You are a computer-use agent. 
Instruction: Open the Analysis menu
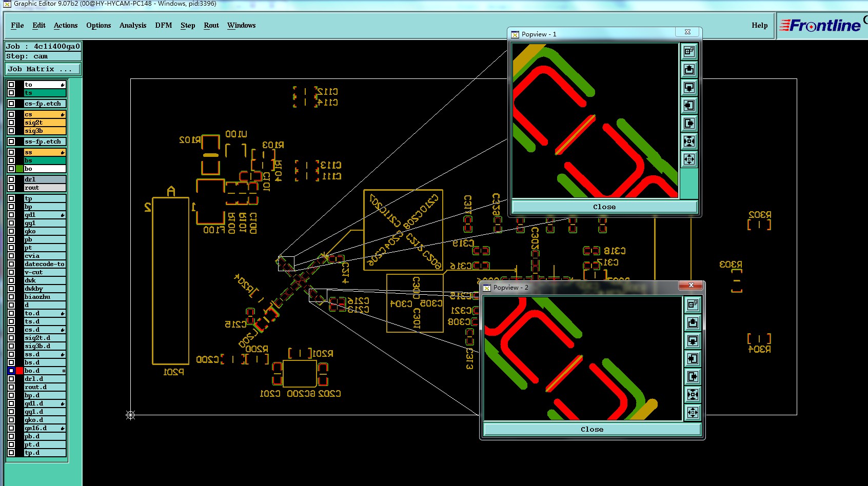pyautogui.click(x=133, y=25)
